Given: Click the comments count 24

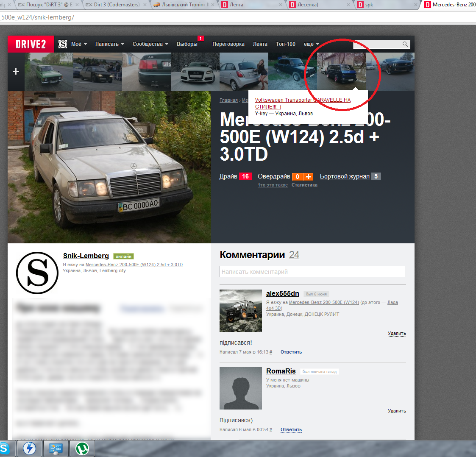Looking at the screenshot, I should tap(294, 255).
